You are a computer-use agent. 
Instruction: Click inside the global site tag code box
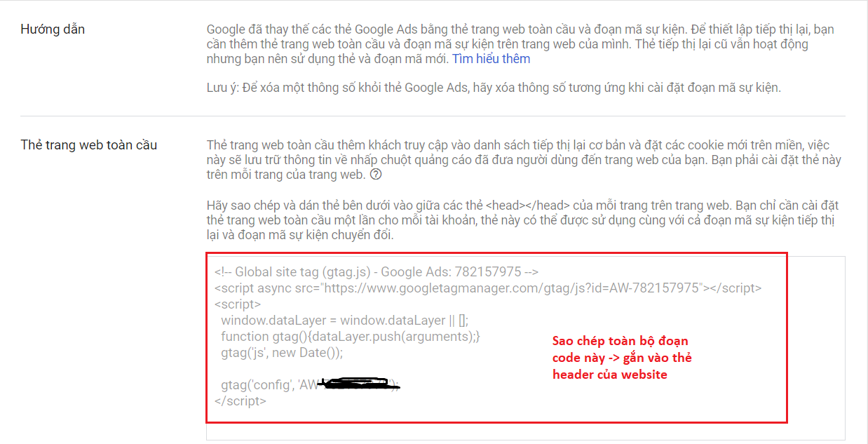click(x=525, y=347)
